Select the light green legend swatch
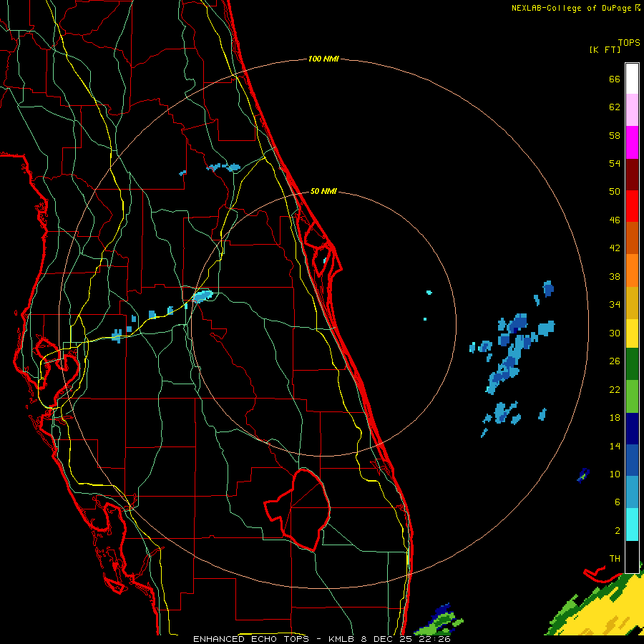The image size is (644, 644). click(x=632, y=396)
